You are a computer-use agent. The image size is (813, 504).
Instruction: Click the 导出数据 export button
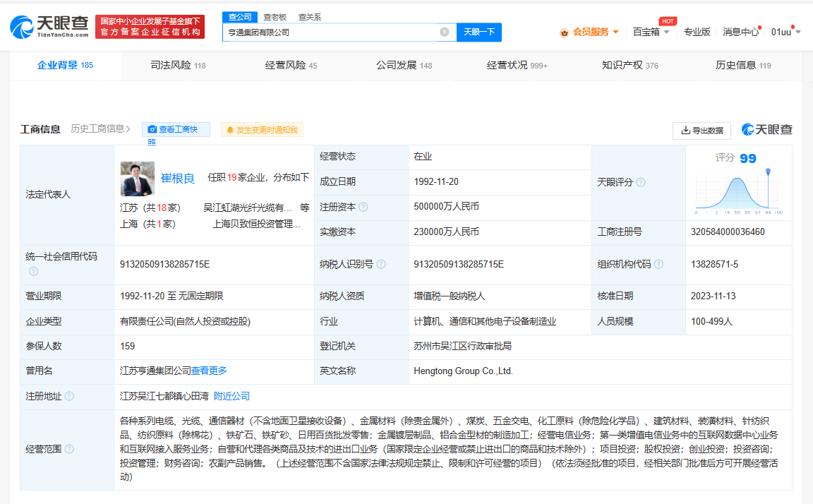[701, 130]
